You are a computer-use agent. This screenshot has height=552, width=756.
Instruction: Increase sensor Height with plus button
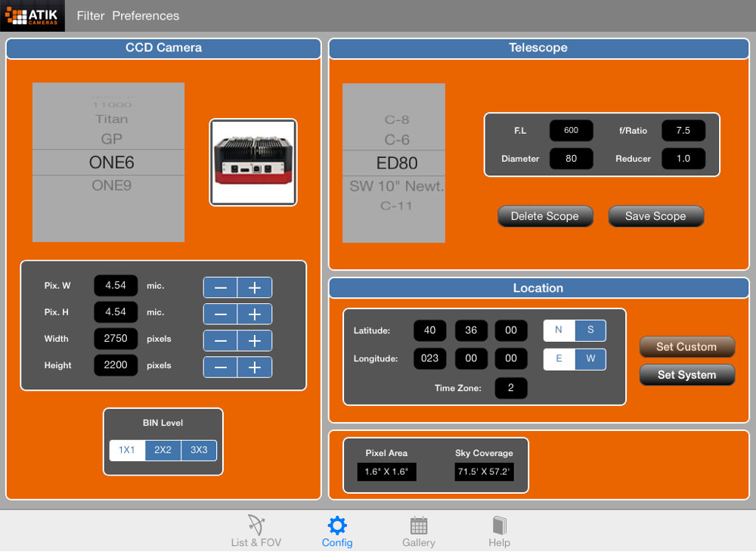[x=255, y=367]
